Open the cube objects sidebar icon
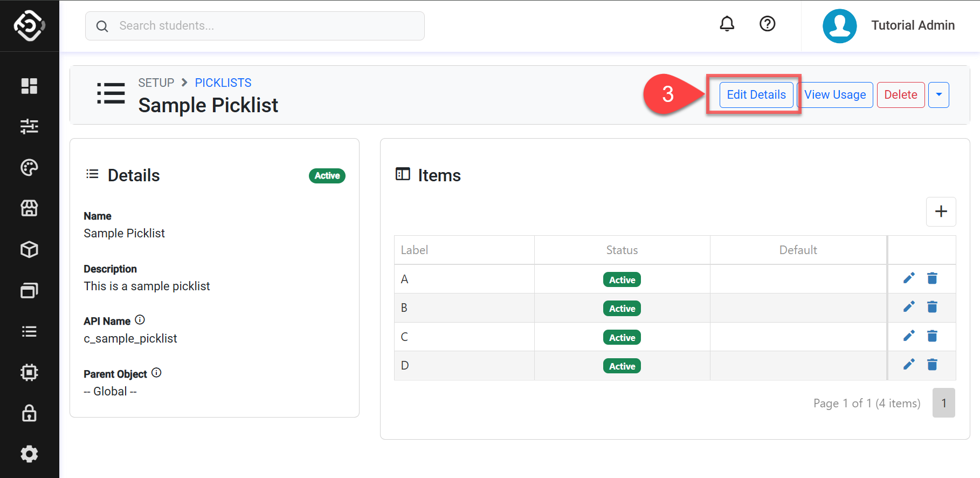Viewport: 980px width, 478px height. click(x=29, y=249)
